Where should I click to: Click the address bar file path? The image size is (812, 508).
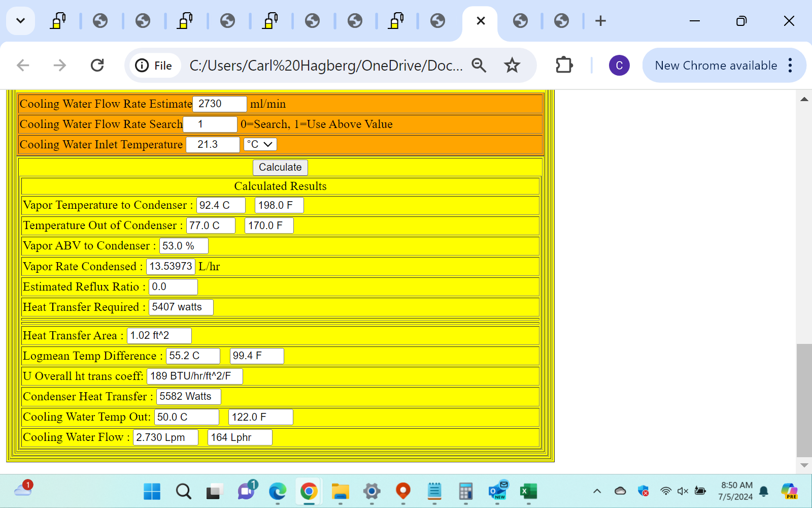click(326, 66)
